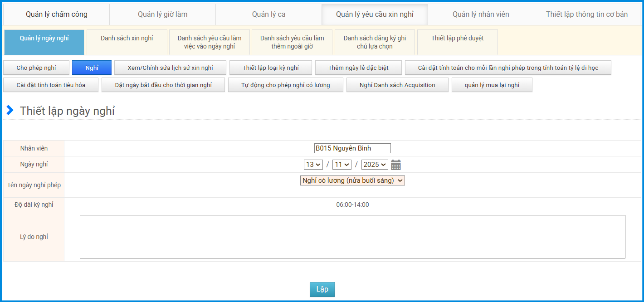Click 'Tự động cho phép nghỉ có lương'

point(286,85)
